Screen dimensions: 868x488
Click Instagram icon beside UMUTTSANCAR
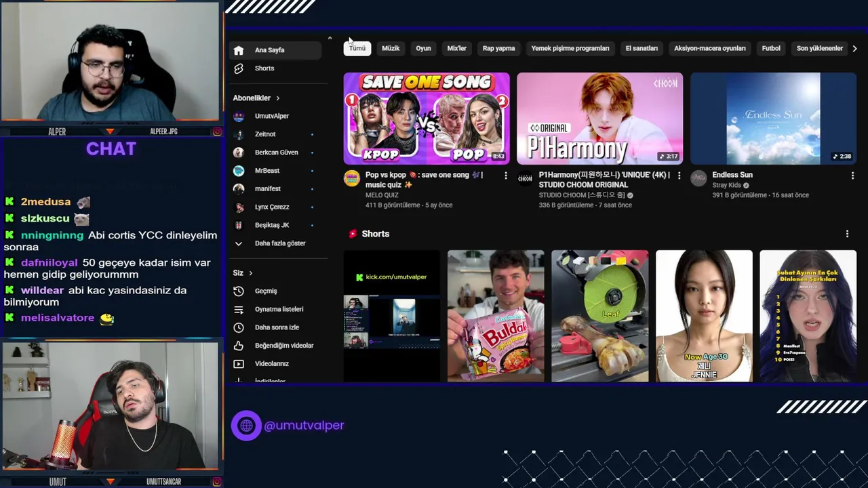(217, 482)
